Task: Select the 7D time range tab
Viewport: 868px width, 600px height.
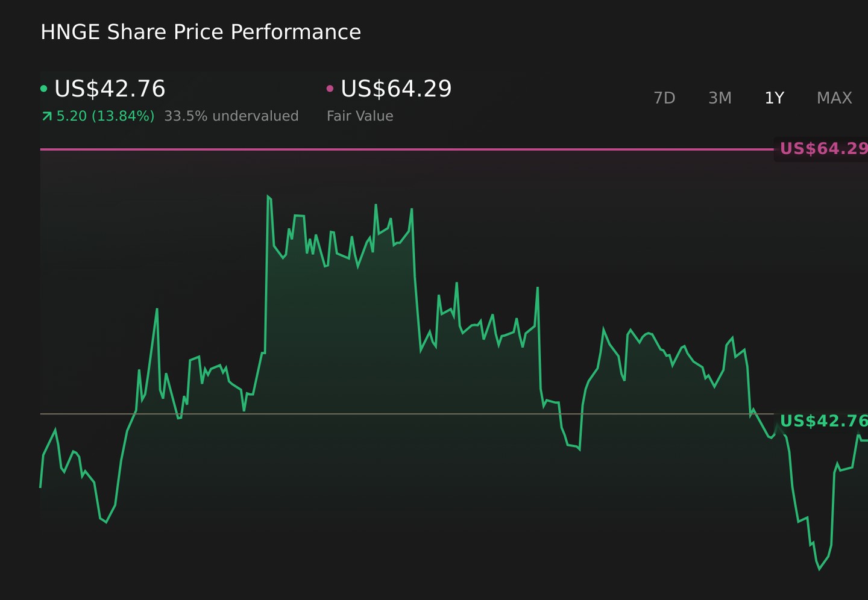Action: pos(664,98)
